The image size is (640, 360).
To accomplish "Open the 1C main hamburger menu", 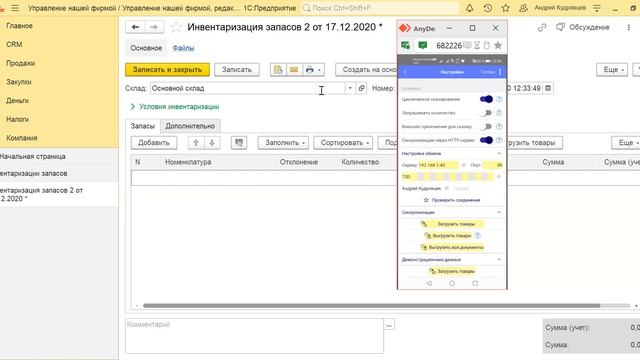I will pos(15,8).
